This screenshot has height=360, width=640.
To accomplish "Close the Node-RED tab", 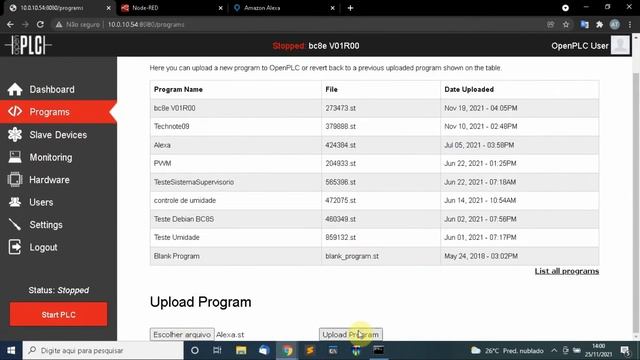I will [x=220, y=8].
